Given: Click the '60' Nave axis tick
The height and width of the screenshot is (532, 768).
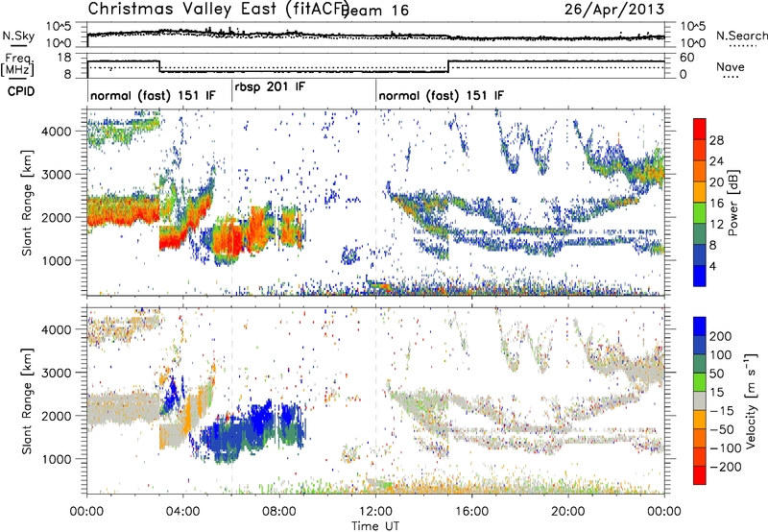Looking at the screenshot, I should (687, 58).
